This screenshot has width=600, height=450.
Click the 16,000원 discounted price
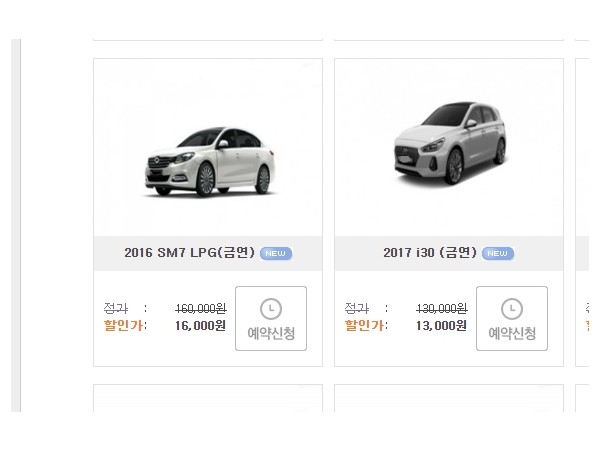tap(201, 326)
